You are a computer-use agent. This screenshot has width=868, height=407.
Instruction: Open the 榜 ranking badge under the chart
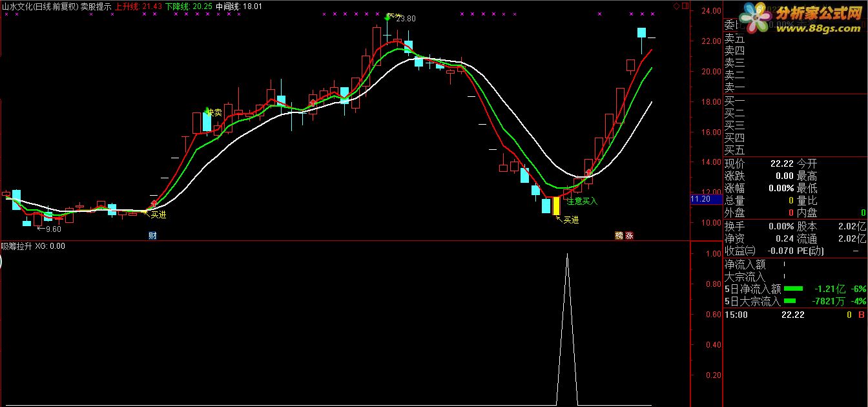pos(619,236)
